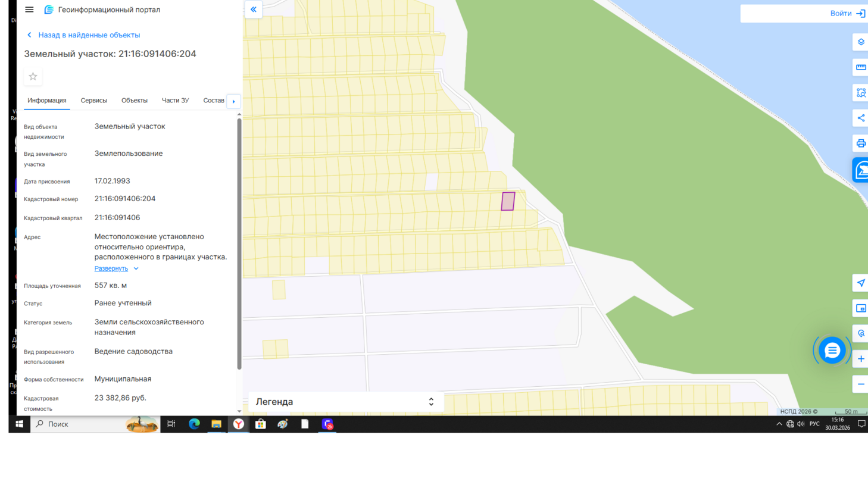Open the Части ЗУ tab
This screenshot has height=488, width=868.
175,101
